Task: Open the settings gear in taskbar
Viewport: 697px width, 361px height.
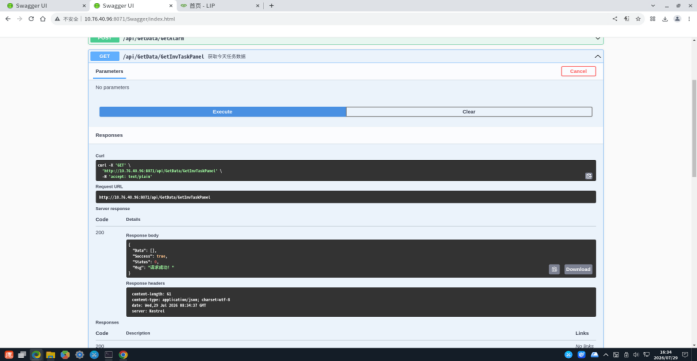Action: point(80,354)
